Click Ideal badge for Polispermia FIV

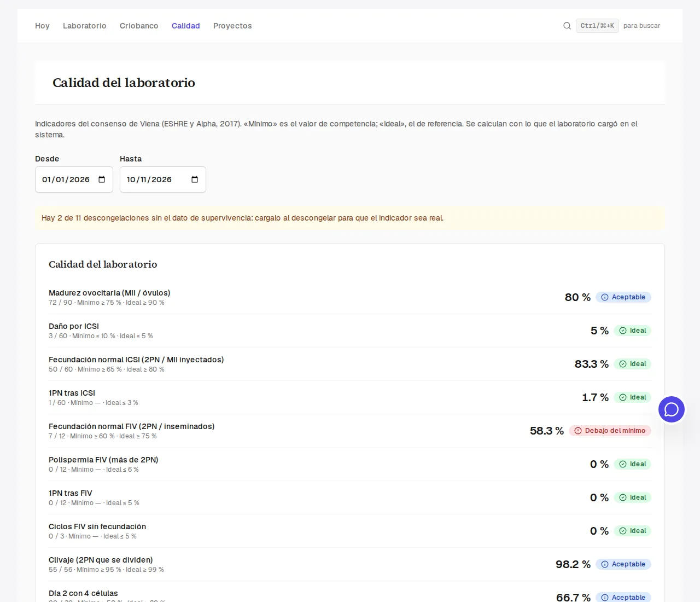point(633,464)
